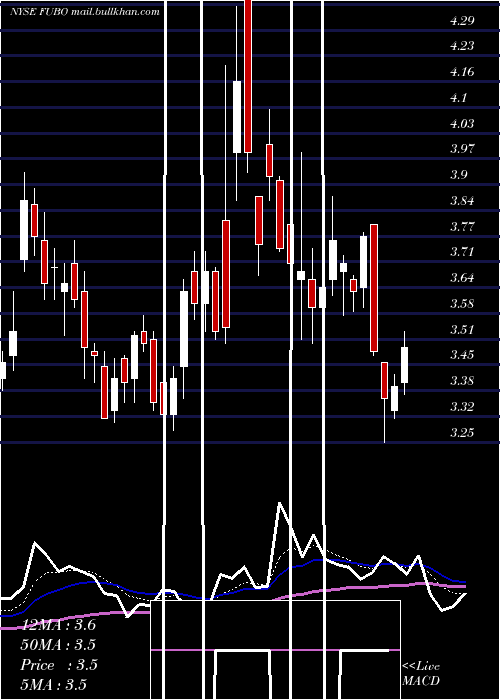Image resolution: width=500 pixels, height=700 pixels.
Task: Click the <<Live MACD label
Action: [421, 674]
